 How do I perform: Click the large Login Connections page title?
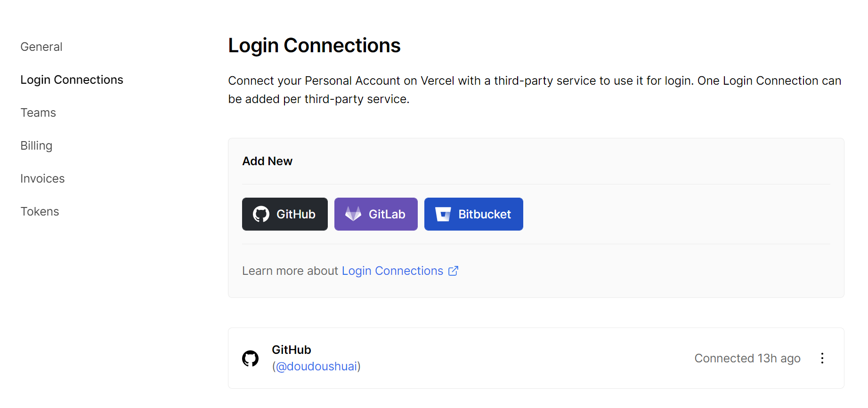[x=314, y=46]
